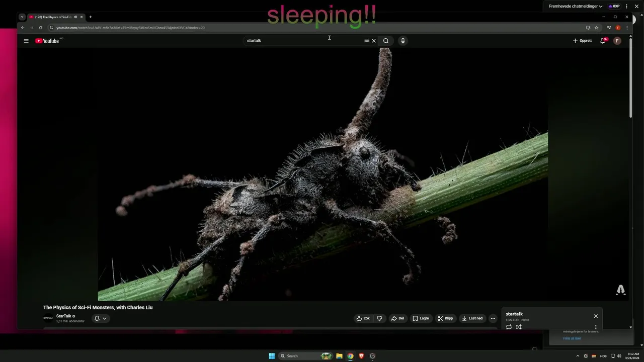Screen dimensions: 644x362
Task: Expand the Fremhevede chatmeldinger dropdown
Action: [576, 6]
